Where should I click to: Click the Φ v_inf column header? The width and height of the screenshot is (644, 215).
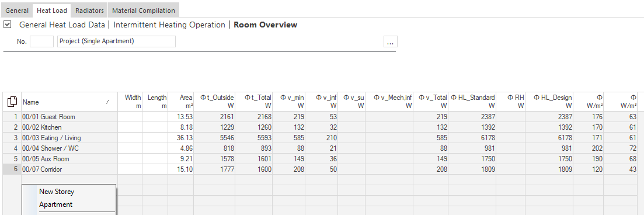click(322, 102)
